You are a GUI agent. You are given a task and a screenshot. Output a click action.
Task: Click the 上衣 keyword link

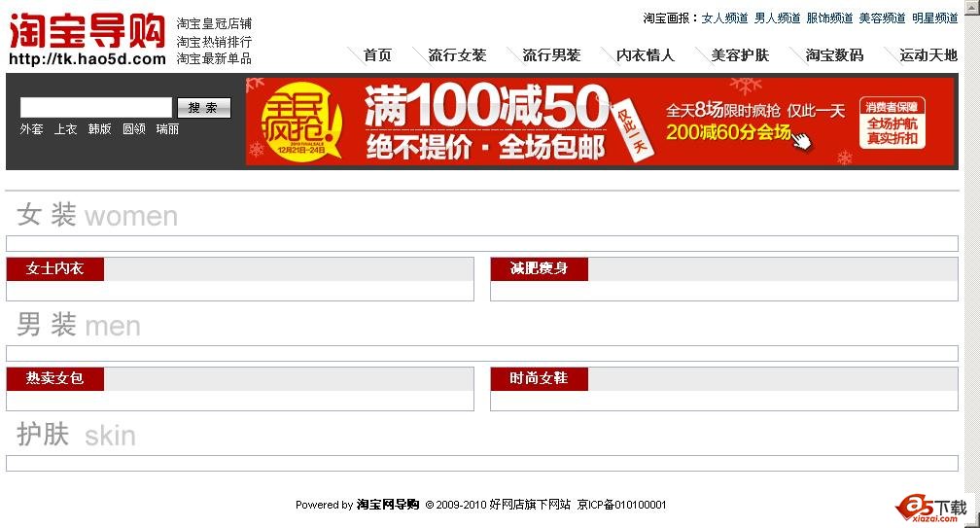65,128
